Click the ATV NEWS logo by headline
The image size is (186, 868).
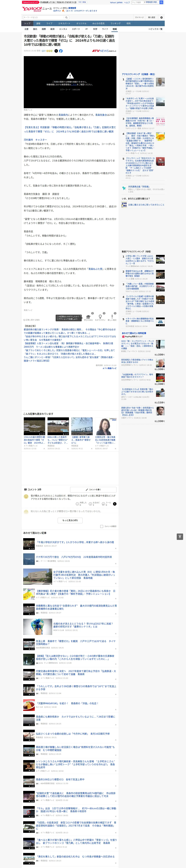(104, 51)
